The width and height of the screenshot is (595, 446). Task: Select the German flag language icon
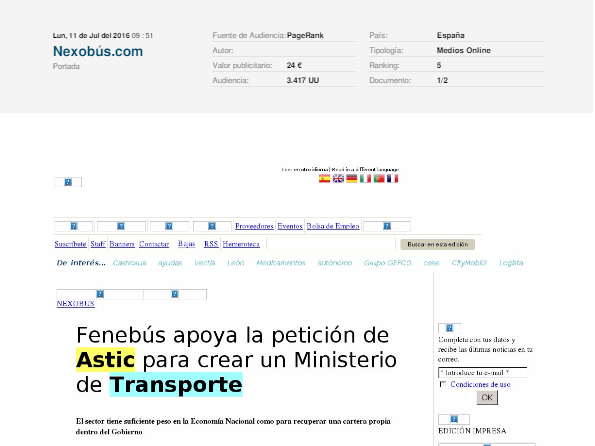352,178
